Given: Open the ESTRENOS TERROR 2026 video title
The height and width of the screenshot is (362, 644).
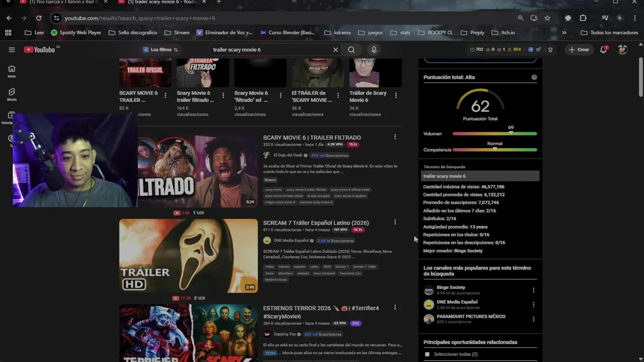Looking at the screenshot, I should pyautogui.click(x=321, y=312).
